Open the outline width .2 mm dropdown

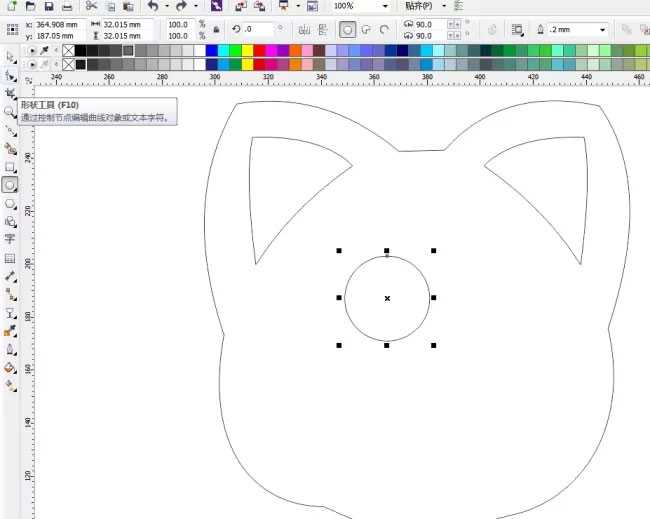pyautogui.click(x=602, y=30)
